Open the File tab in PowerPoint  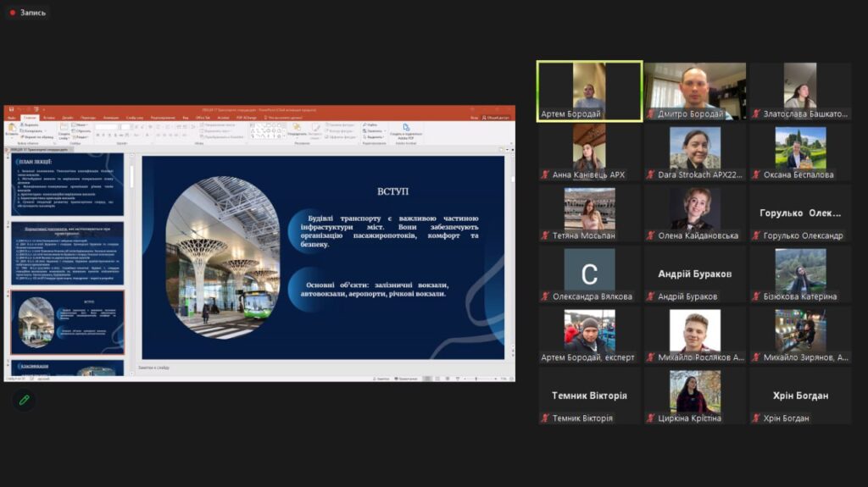[11, 117]
